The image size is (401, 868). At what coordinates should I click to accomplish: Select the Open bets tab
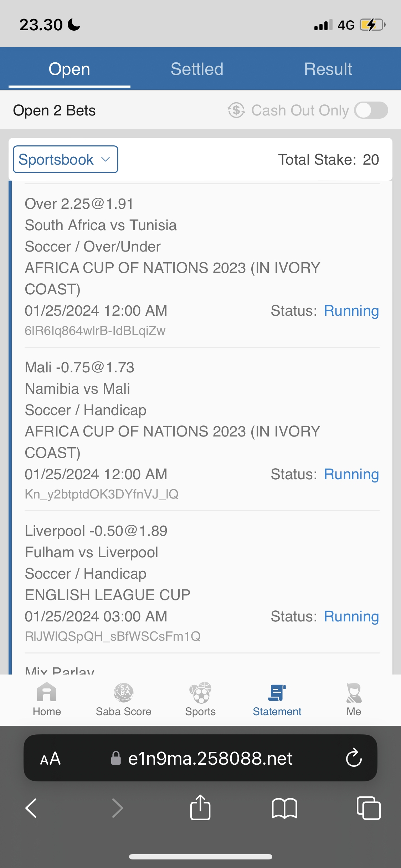(69, 69)
